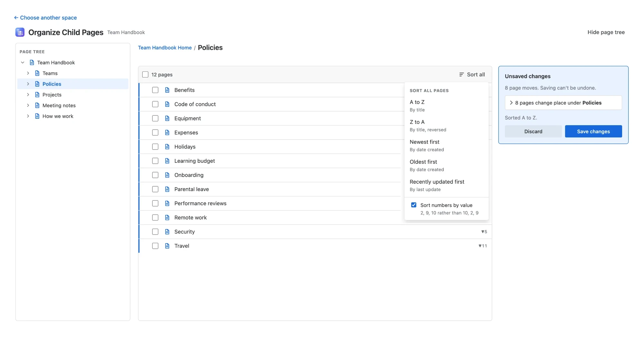This screenshot has width=644, height=350.
Task: Click Hide page tree
Action: point(606,32)
